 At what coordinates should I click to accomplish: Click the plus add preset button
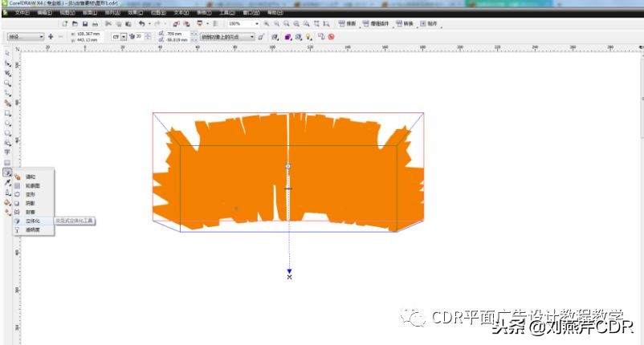51,37
